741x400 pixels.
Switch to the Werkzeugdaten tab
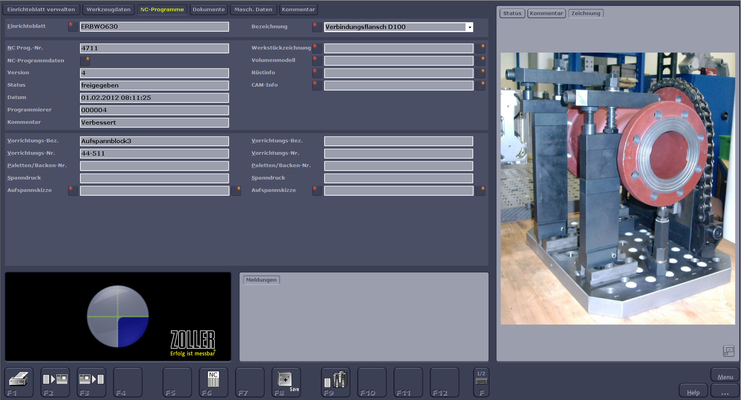tap(108, 9)
